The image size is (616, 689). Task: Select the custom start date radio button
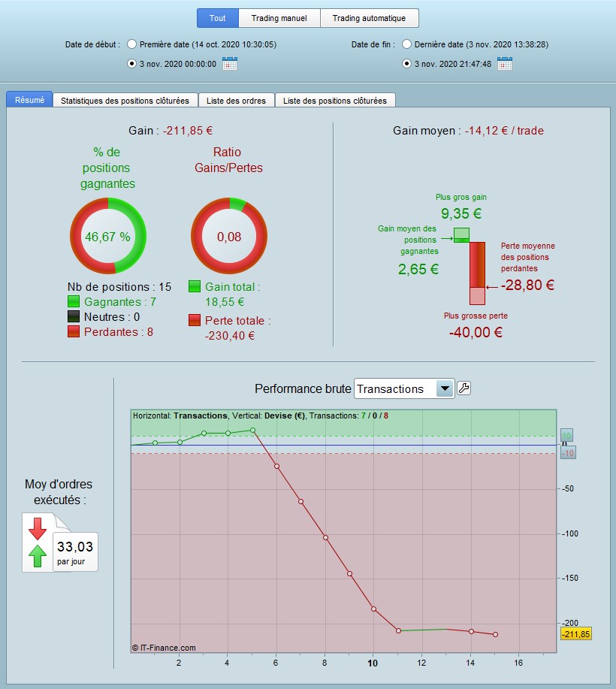click(x=131, y=64)
